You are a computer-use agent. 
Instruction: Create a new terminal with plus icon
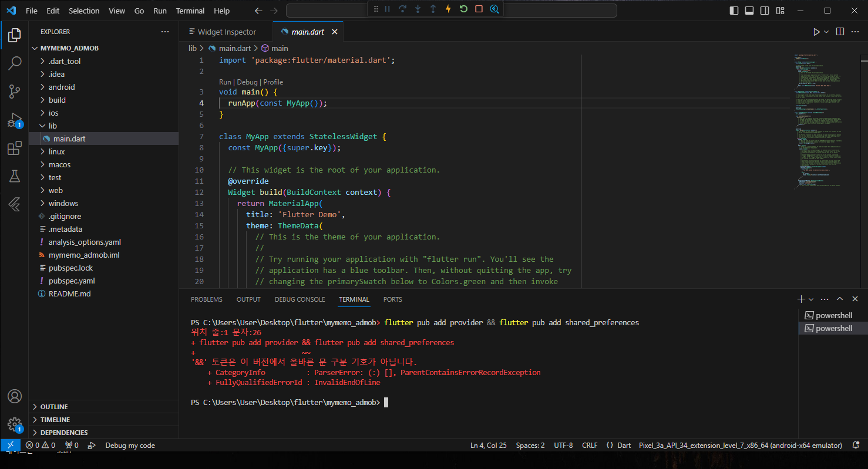(x=801, y=299)
